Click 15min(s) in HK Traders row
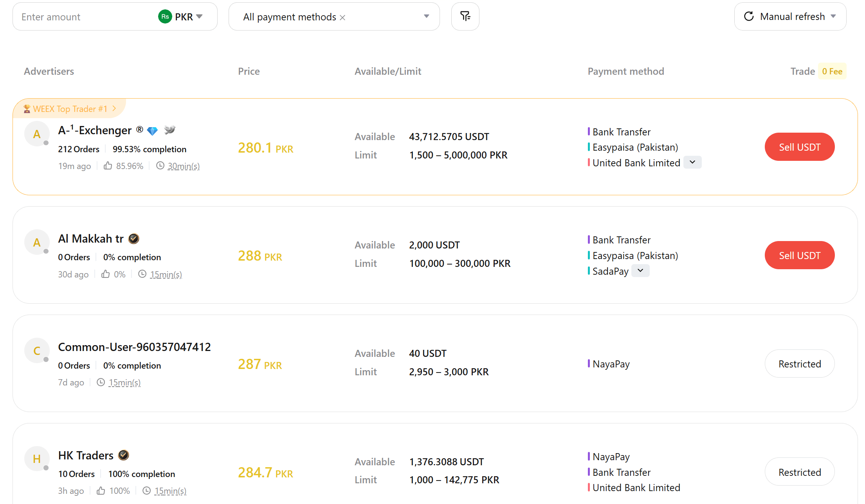The height and width of the screenshot is (504, 865). pyautogui.click(x=170, y=491)
